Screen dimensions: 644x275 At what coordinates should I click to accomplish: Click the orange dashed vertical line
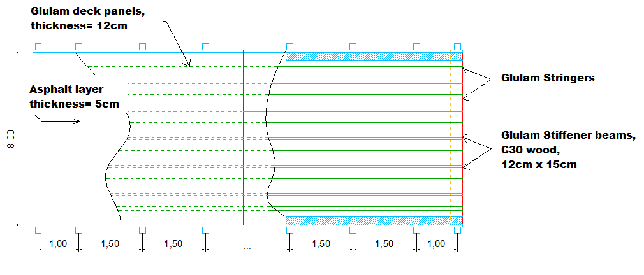[x=451, y=137]
